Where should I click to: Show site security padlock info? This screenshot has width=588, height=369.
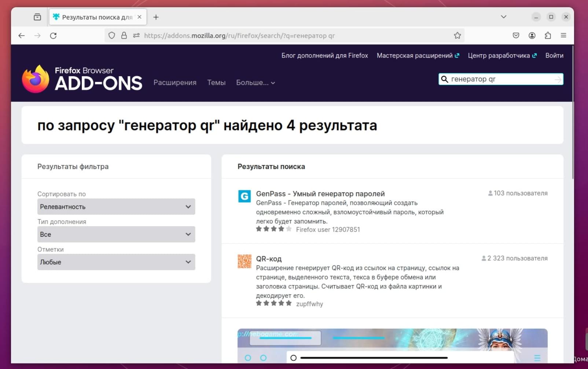[x=124, y=36]
